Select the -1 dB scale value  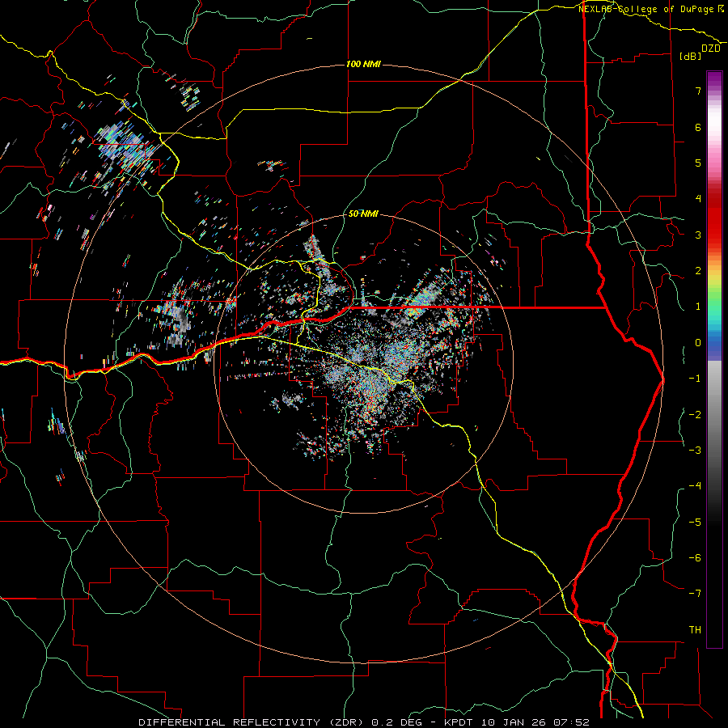point(695,379)
